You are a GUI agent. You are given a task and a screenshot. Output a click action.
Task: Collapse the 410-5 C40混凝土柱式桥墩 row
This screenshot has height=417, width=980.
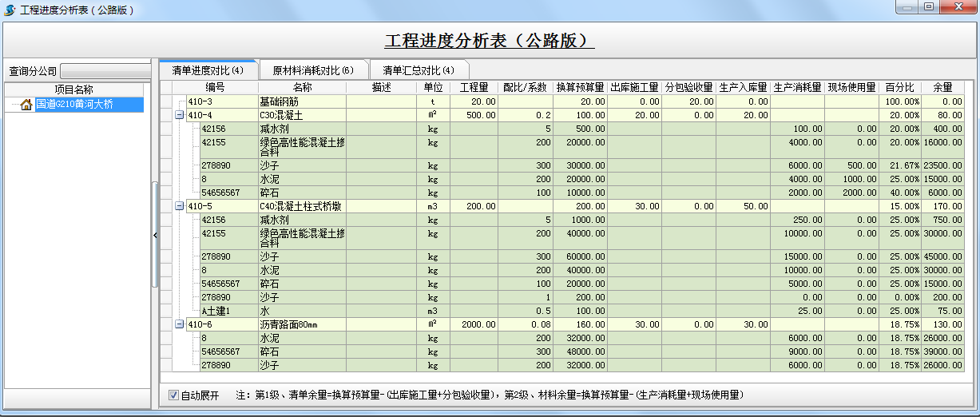pyautogui.click(x=180, y=206)
